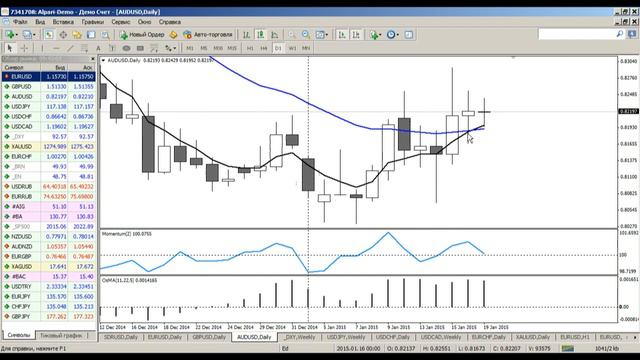Toggle the Авто-торговля button
Viewport: 640px width, 360px height.
[x=208, y=35]
